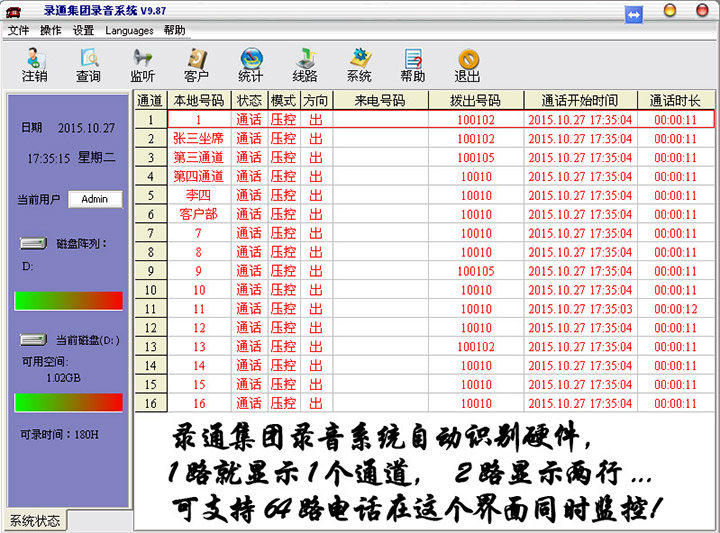Click the 状态 column header
The height and width of the screenshot is (533, 720).
pos(249,100)
